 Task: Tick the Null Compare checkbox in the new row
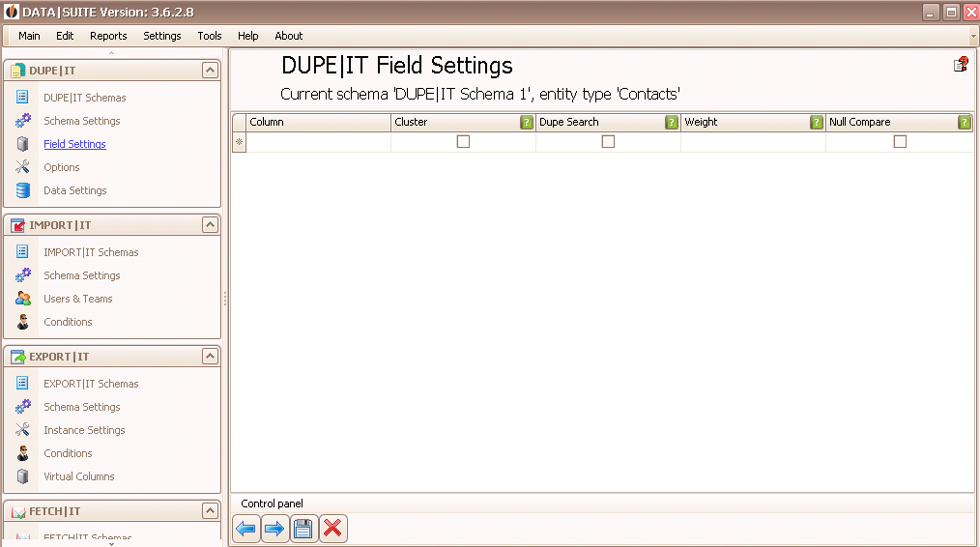click(x=900, y=142)
